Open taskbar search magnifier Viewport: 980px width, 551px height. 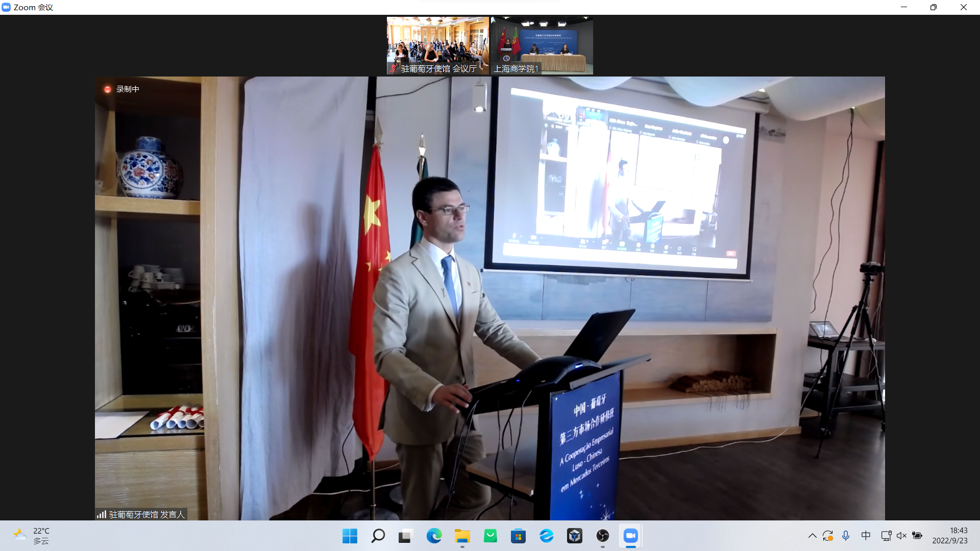tap(378, 536)
